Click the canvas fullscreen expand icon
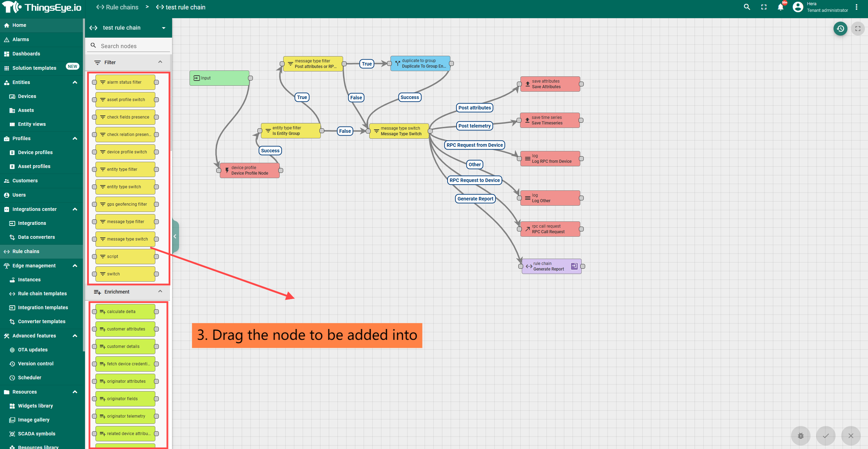This screenshot has width=868, height=449. tap(858, 29)
